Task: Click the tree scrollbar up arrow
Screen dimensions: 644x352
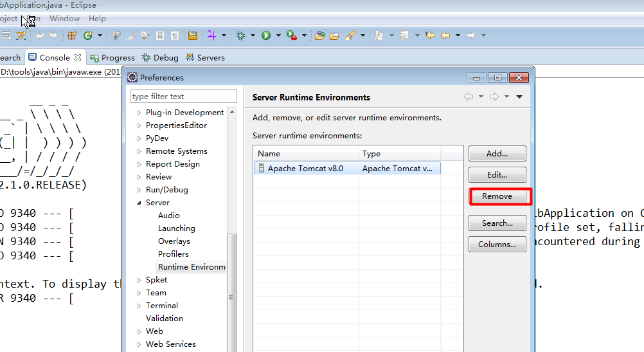Action: pyautogui.click(x=232, y=112)
